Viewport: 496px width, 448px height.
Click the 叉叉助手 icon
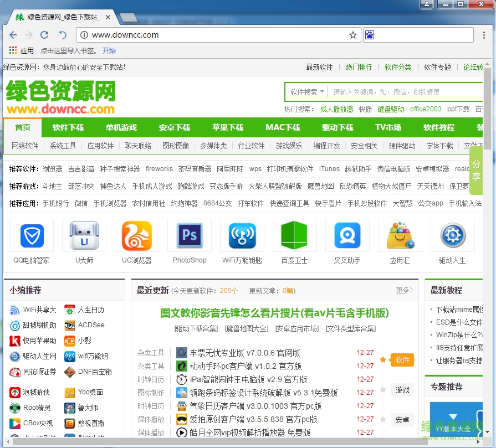pyautogui.click(x=347, y=236)
